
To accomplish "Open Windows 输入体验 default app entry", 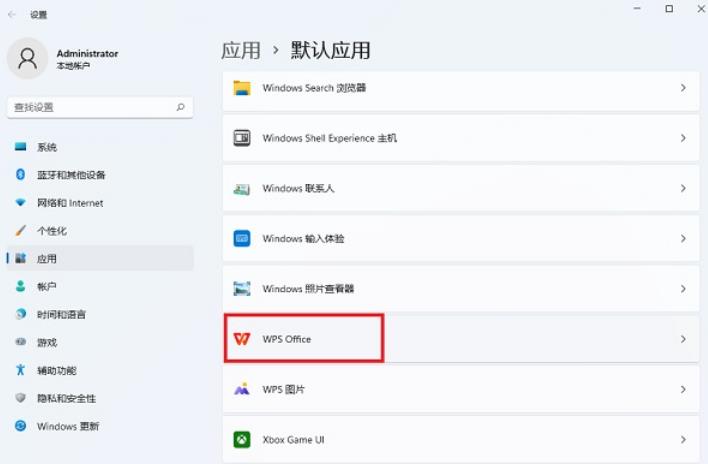I will tap(461, 238).
